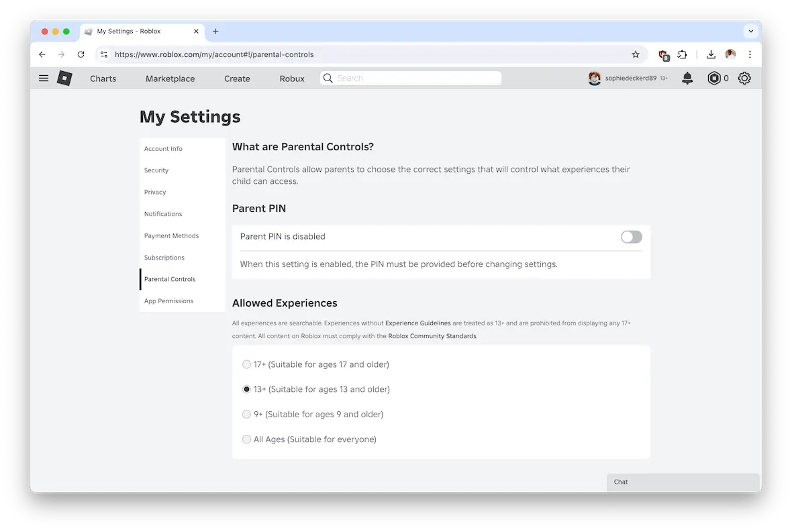Go to Charts
The image size is (792, 532).
pyautogui.click(x=103, y=78)
